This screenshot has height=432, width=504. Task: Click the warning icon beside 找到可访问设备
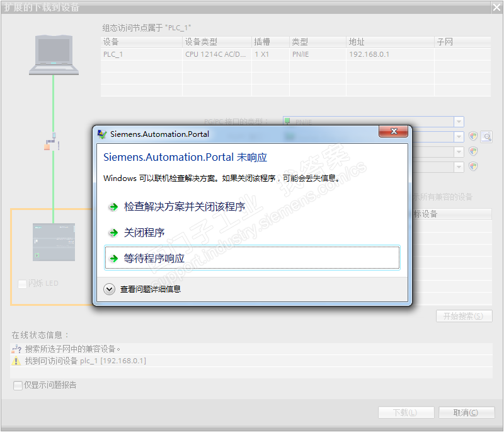coord(16,361)
